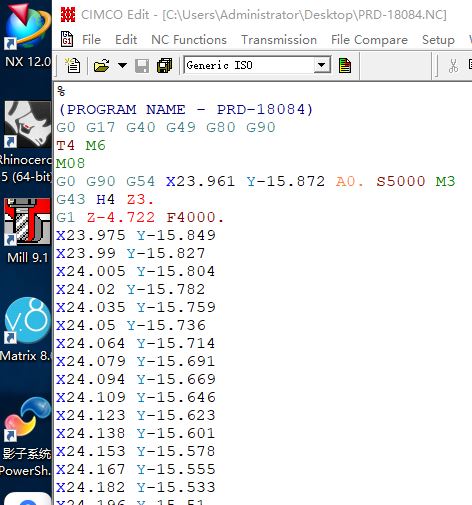Click the colored document icon after file type
The width and height of the screenshot is (472, 505).
click(344, 65)
